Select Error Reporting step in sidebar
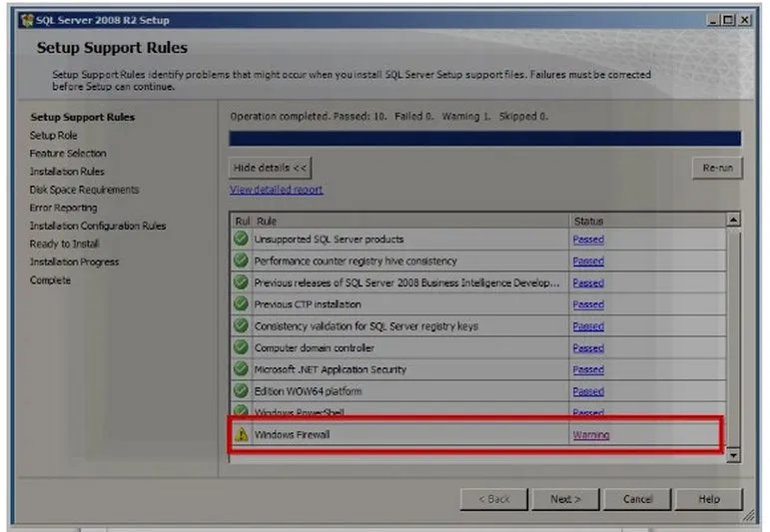The width and height of the screenshot is (770, 532). (63, 208)
